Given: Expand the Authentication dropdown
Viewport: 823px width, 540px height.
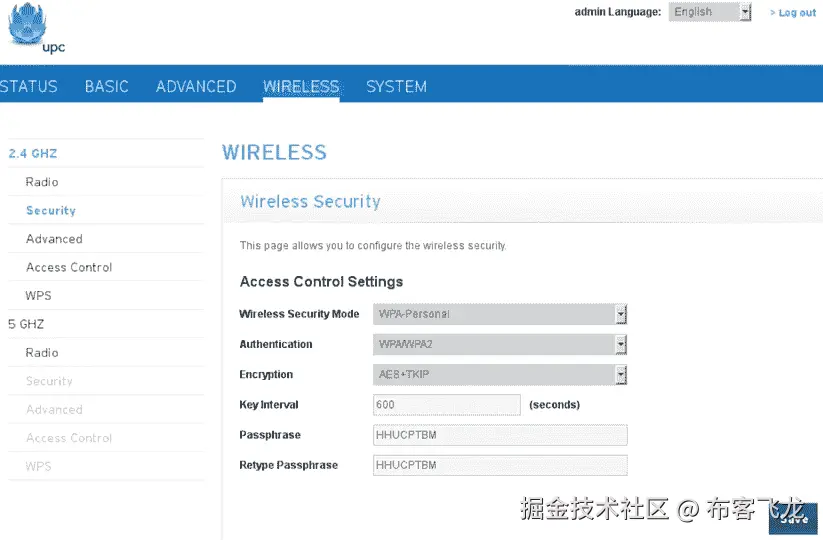Looking at the screenshot, I should pyautogui.click(x=499, y=344).
